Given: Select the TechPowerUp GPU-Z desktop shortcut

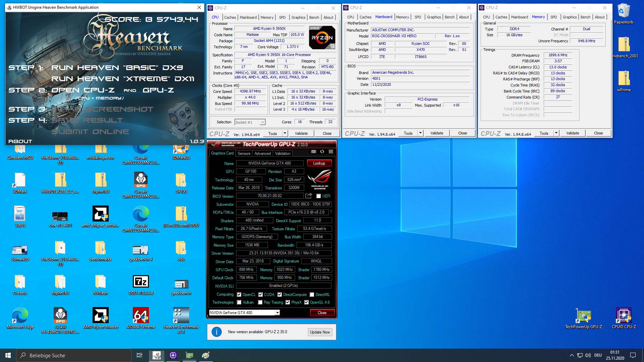Looking at the screenshot, I should 583,318.
